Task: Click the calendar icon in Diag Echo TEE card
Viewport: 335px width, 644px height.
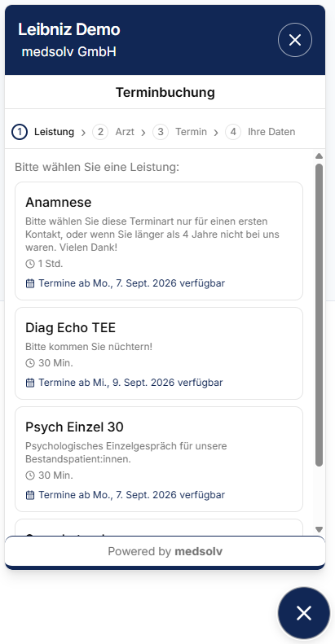Action: click(x=30, y=383)
